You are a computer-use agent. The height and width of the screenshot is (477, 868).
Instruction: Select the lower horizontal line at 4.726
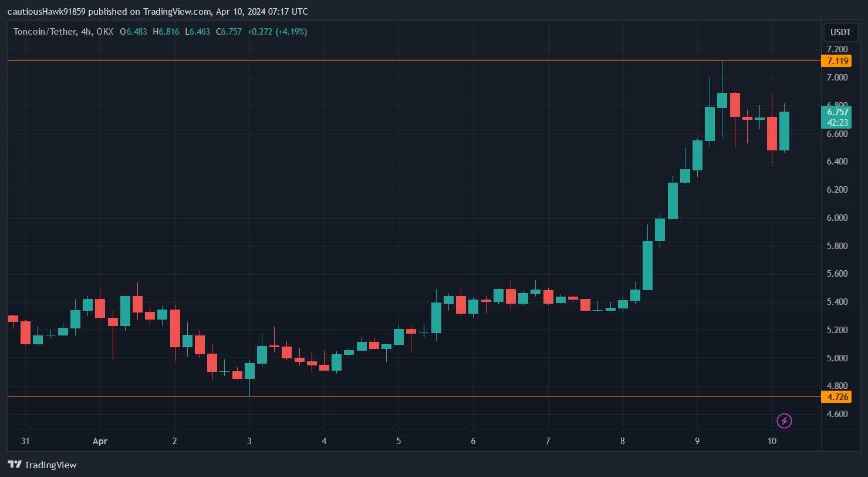coord(411,397)
